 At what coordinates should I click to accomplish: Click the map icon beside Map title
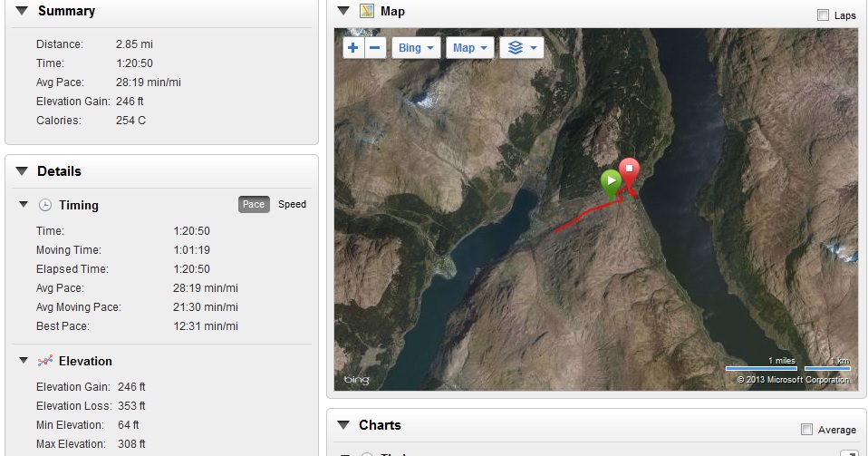point(366,12)
